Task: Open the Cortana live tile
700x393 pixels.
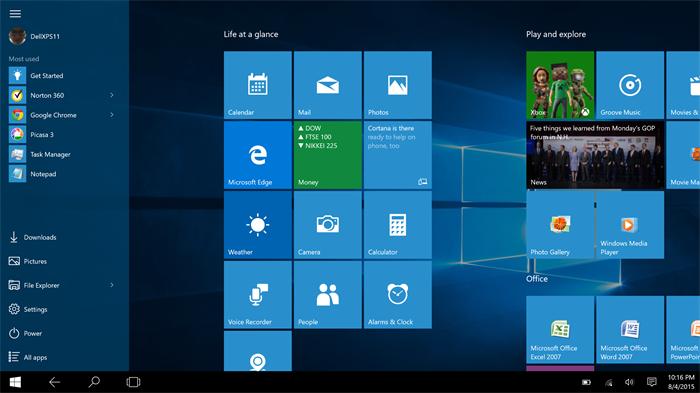Action: (398, 155)
